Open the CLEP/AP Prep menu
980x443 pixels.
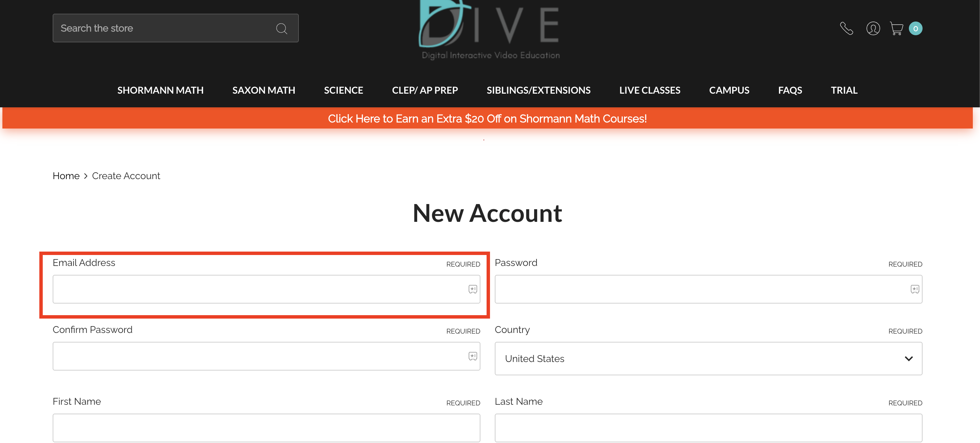click(425, 90)
